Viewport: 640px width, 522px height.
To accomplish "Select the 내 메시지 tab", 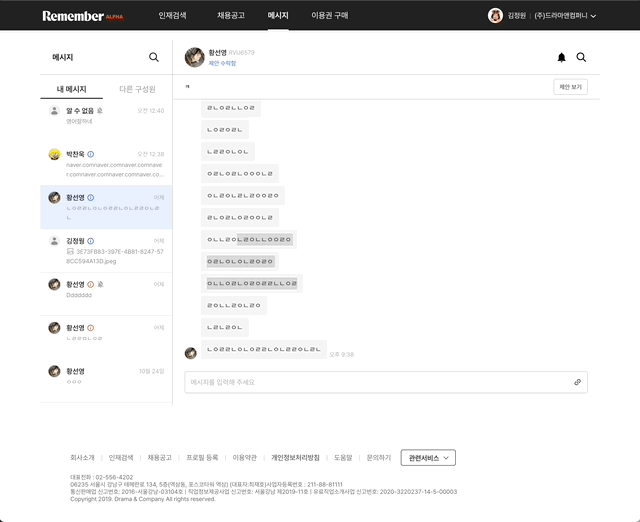I will [x=73, y=90].
